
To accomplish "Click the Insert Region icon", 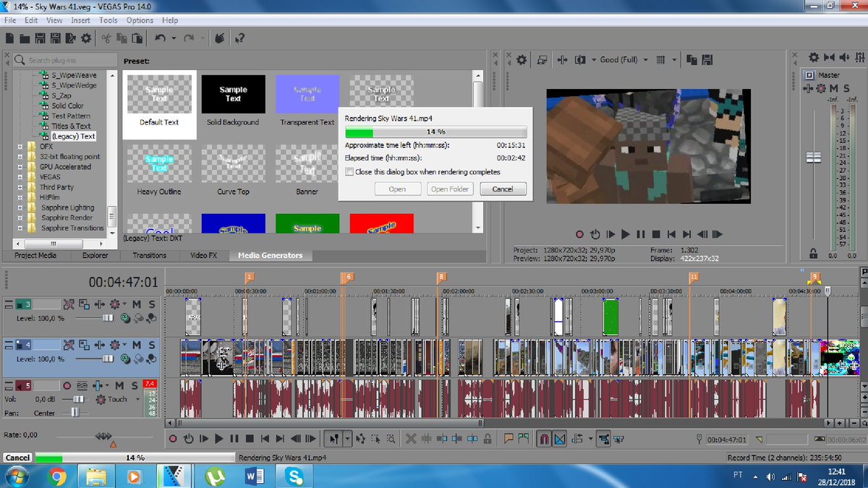I will [x=524, y=439].
